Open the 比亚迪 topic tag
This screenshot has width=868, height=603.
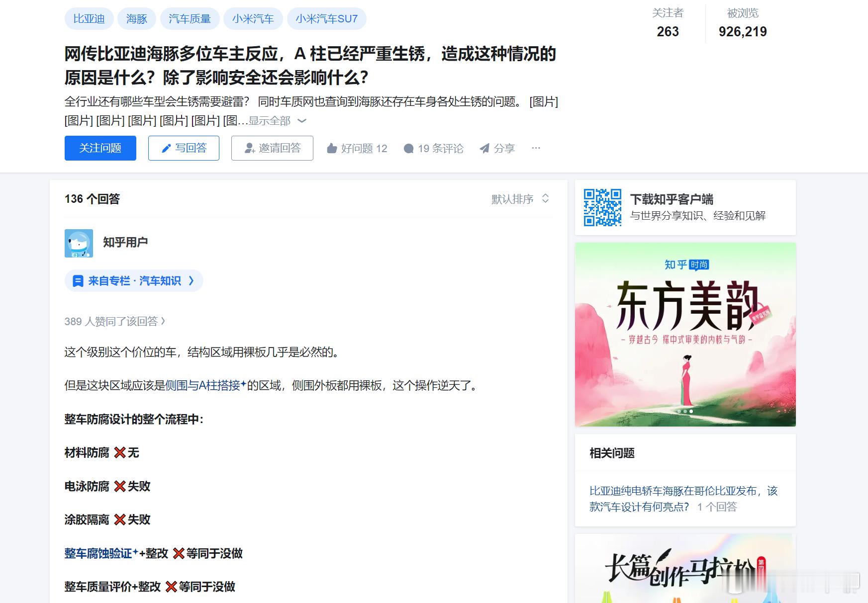pyautogui.click(x=89, y=19)
